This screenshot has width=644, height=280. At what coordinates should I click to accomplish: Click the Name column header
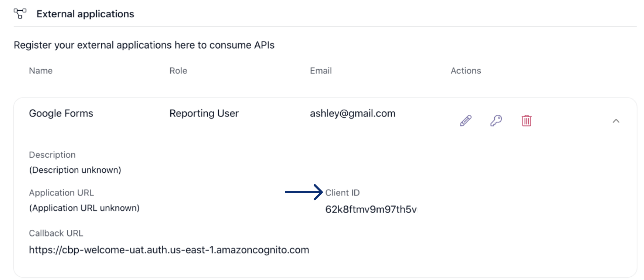coord(41,71)
